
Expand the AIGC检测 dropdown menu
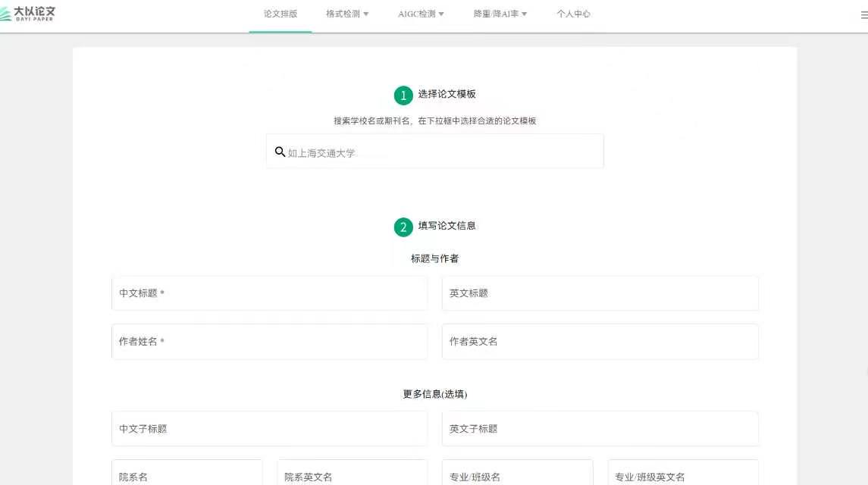[421, 14]
